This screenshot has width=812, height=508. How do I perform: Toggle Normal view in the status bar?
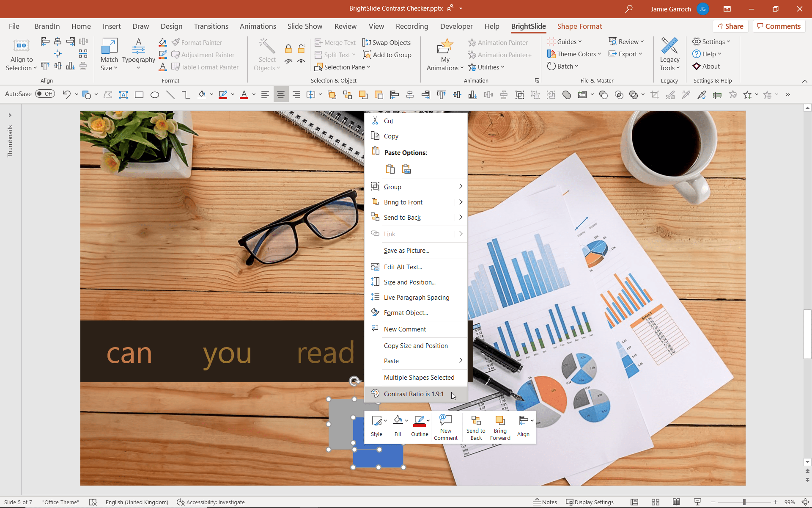point(634,502)
